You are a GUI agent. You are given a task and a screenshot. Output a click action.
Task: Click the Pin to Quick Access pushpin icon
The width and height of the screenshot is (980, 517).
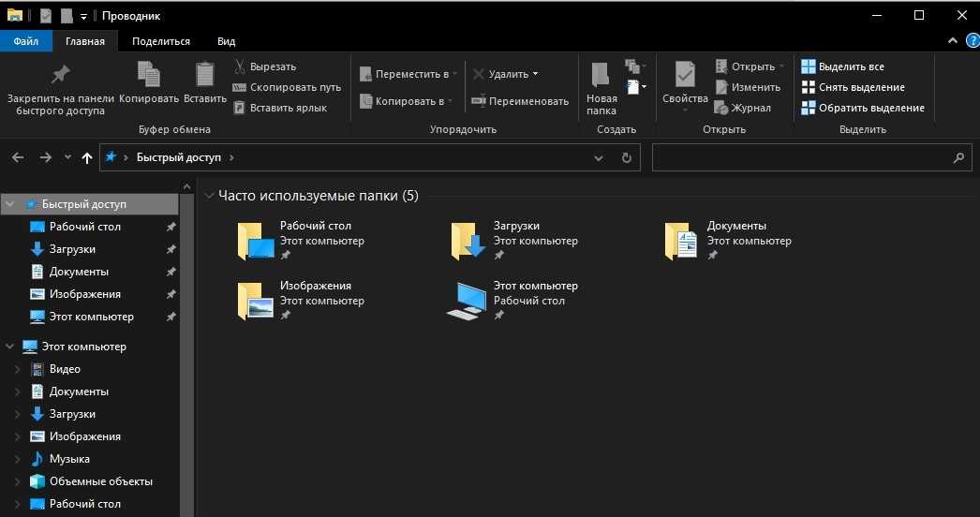60,74
